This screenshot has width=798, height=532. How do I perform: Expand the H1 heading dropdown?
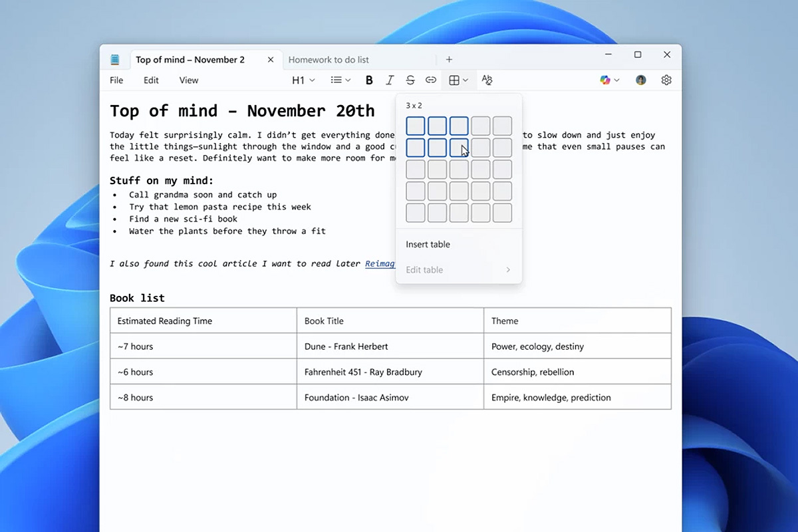click(303, 80)
